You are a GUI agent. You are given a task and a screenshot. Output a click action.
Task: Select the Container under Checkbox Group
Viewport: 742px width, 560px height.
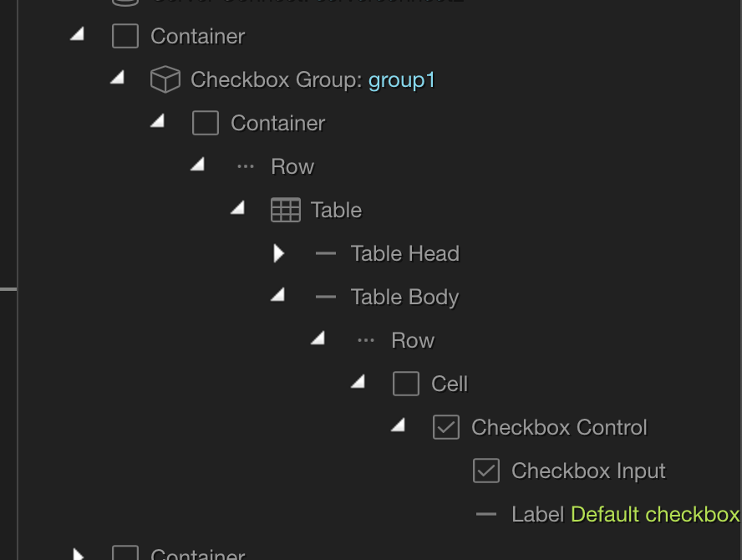click(x=277, y=124)
